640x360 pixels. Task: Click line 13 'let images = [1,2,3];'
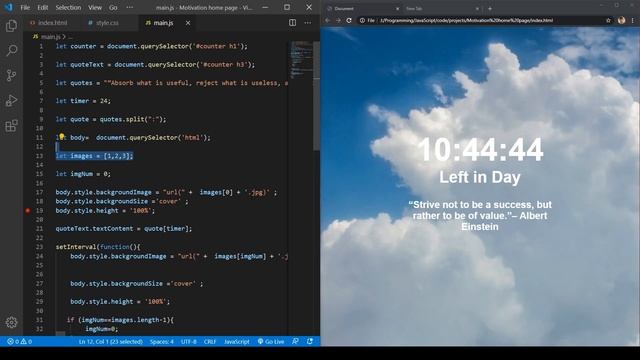click(94, 156)
